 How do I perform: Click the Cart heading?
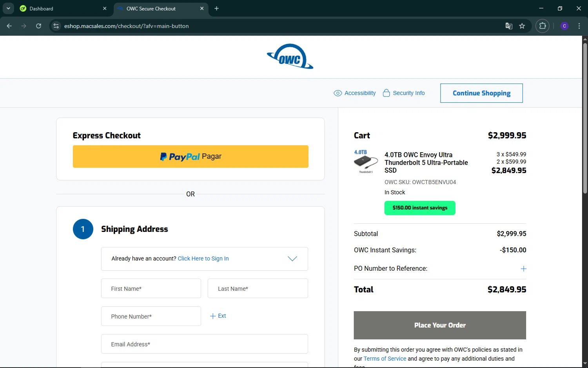click(362, 136)
